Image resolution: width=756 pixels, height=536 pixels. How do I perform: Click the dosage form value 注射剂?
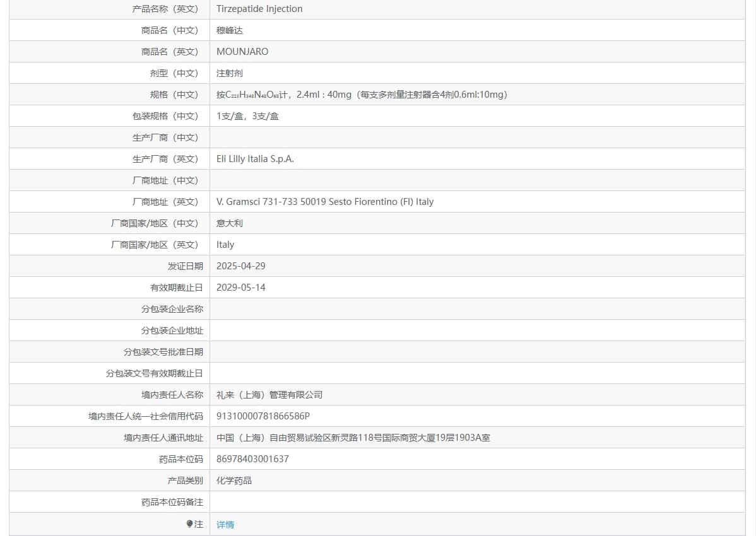[230, 73]
